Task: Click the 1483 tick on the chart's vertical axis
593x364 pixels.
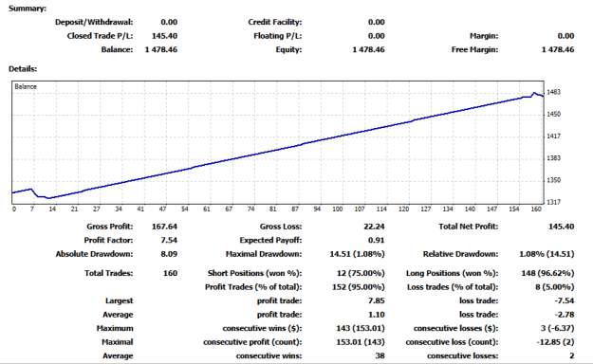Action: click(554, 92)
